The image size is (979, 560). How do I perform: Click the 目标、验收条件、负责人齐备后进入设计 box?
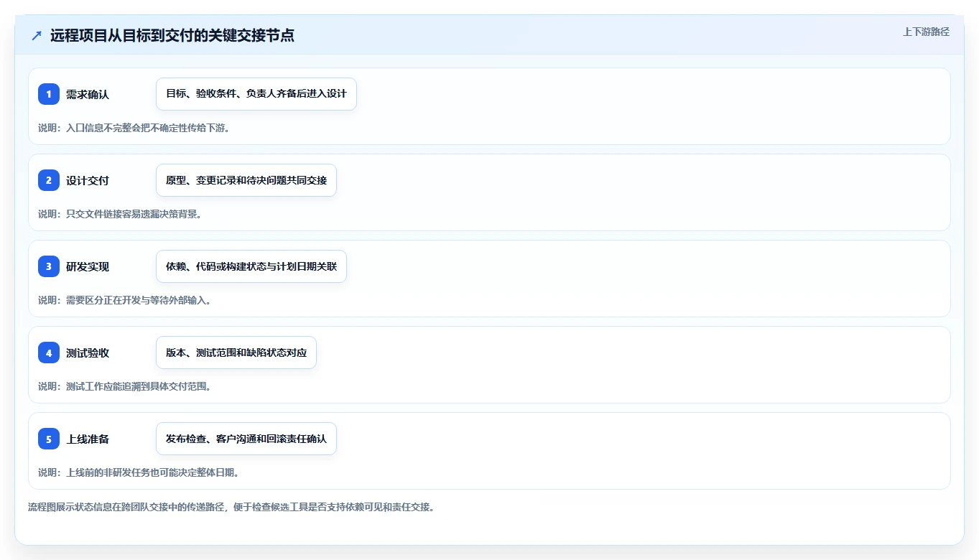pos(256,94)
